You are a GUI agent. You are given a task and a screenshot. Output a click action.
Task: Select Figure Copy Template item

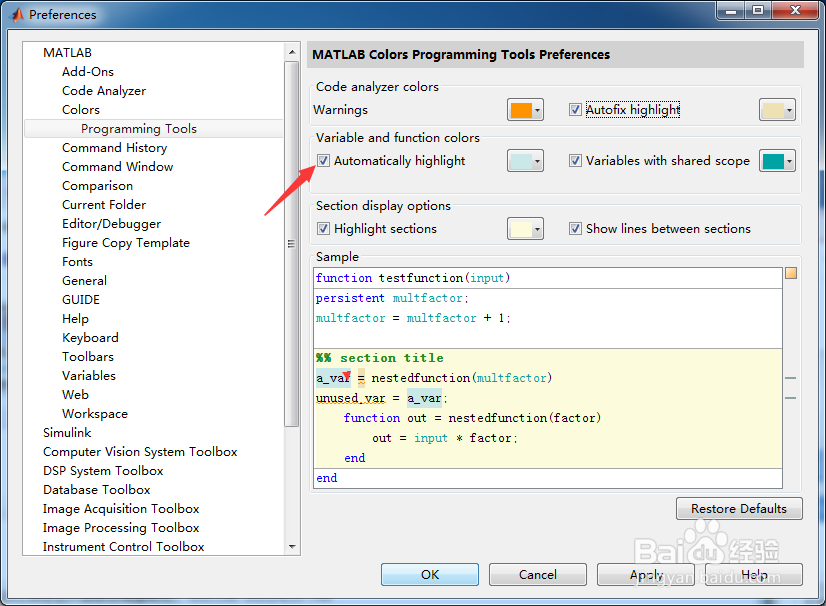pos(125,242)
